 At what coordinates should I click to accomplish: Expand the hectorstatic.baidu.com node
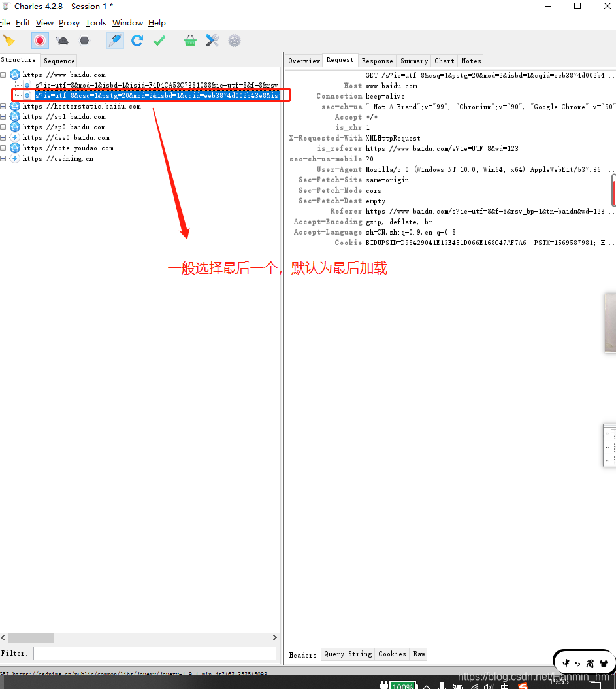3,107
